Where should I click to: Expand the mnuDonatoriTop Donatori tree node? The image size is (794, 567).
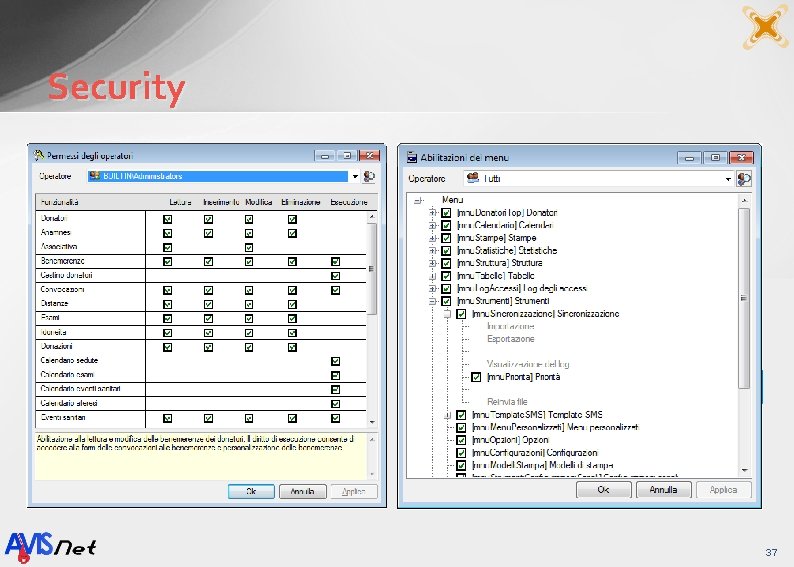pyautogui.click(x=432, y=213)
